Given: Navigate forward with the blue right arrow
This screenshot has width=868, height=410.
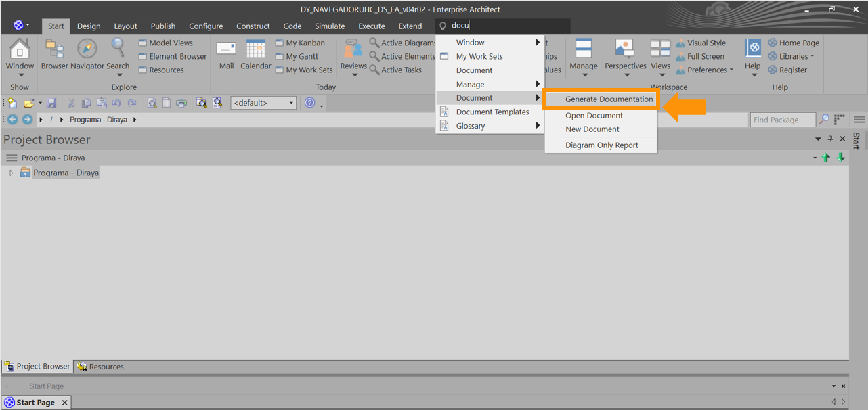Looking at the screenshot, I should pyautogui.click(x=27, y=120).
